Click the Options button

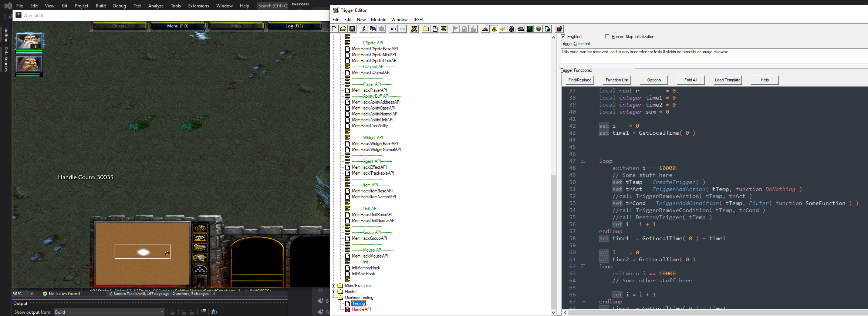coord(654,80)
